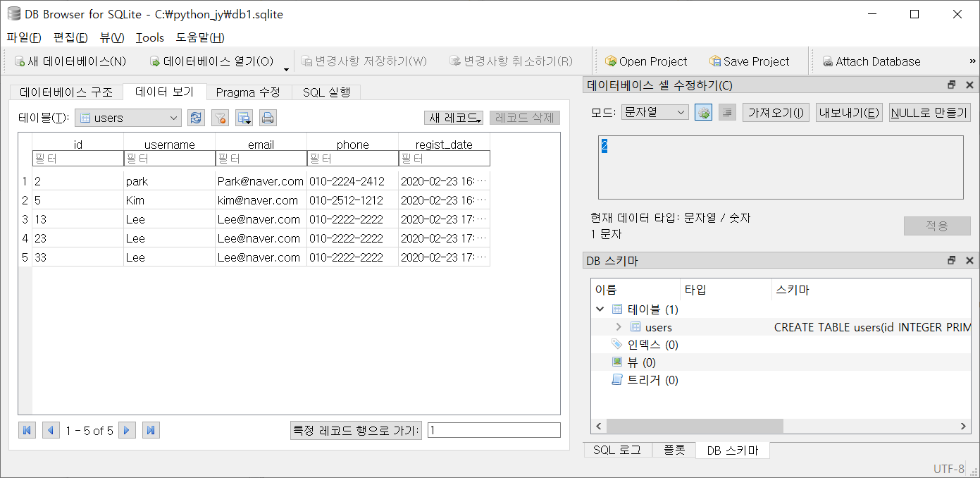Click the username filter field
This screenshot has height=478, width=980.
[169, 159]
